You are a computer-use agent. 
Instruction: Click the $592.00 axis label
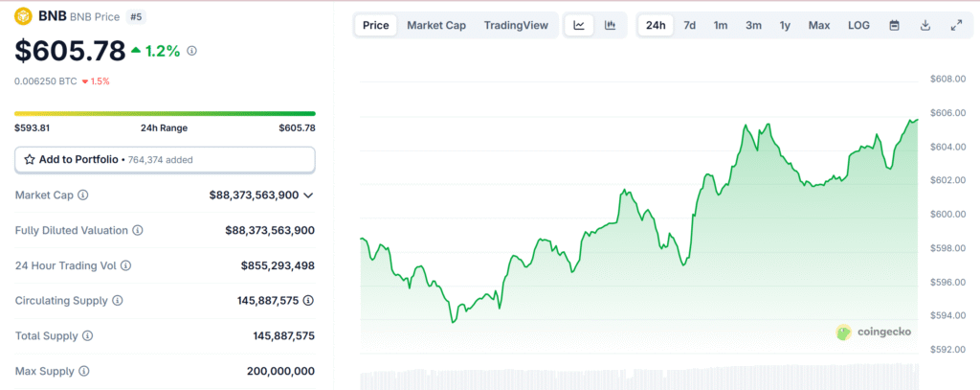948,350
